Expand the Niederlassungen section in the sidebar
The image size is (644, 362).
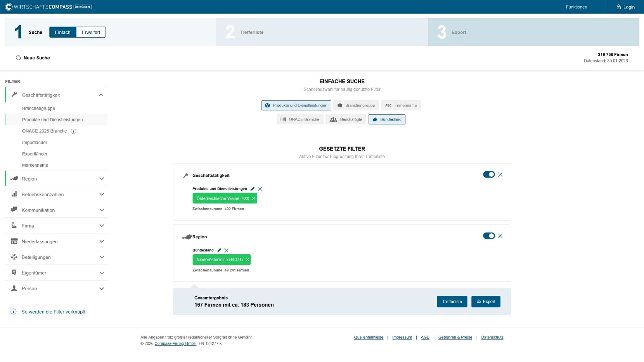click(x=102, y=241)
